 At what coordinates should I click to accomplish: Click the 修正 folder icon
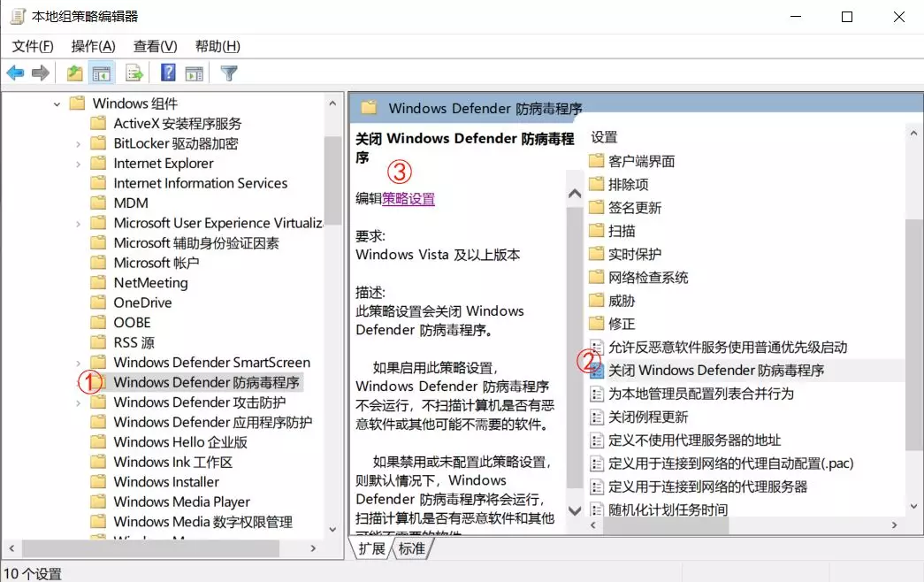click(596, 323)
